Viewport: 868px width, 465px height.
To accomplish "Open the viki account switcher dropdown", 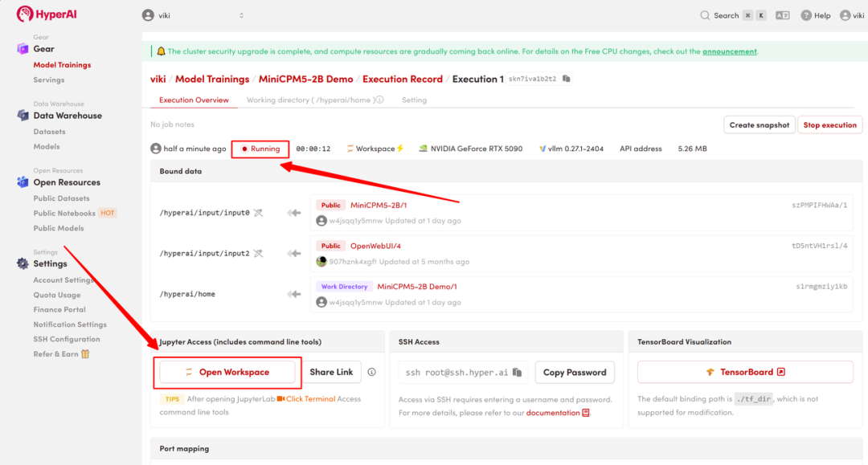I will (x=193, y=15).
